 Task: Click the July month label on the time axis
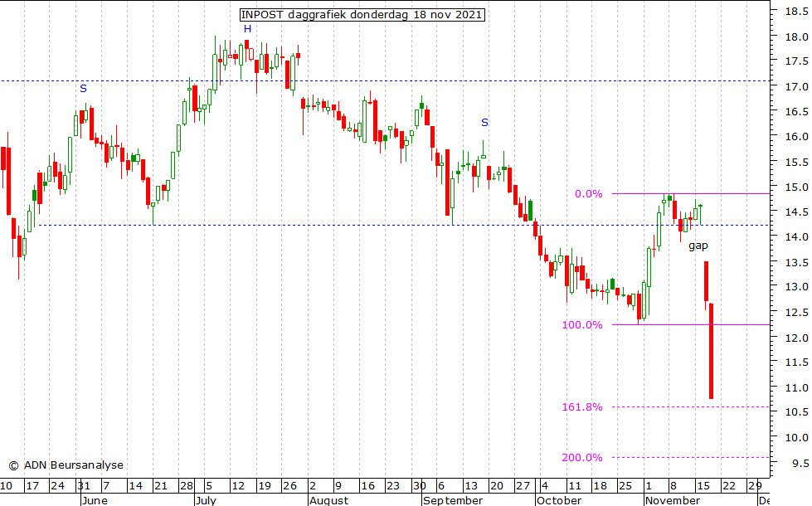pyautogui.click(x=206, y=500)
